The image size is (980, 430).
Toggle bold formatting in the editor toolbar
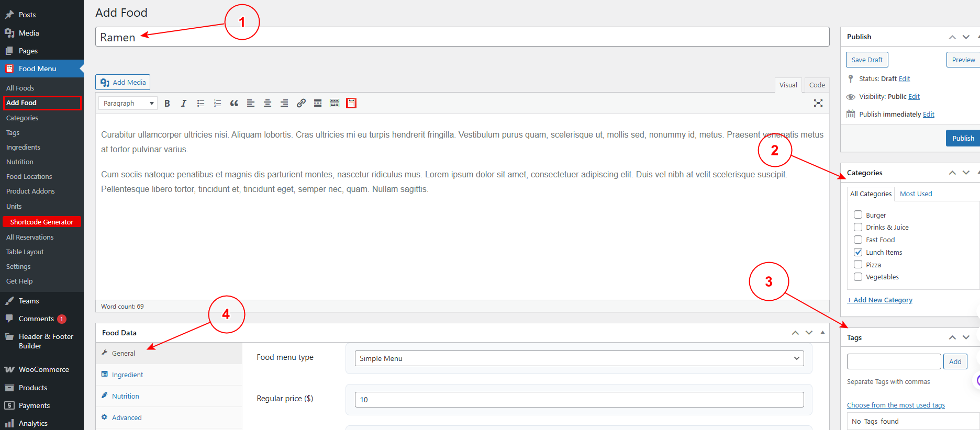pos(167,104)
